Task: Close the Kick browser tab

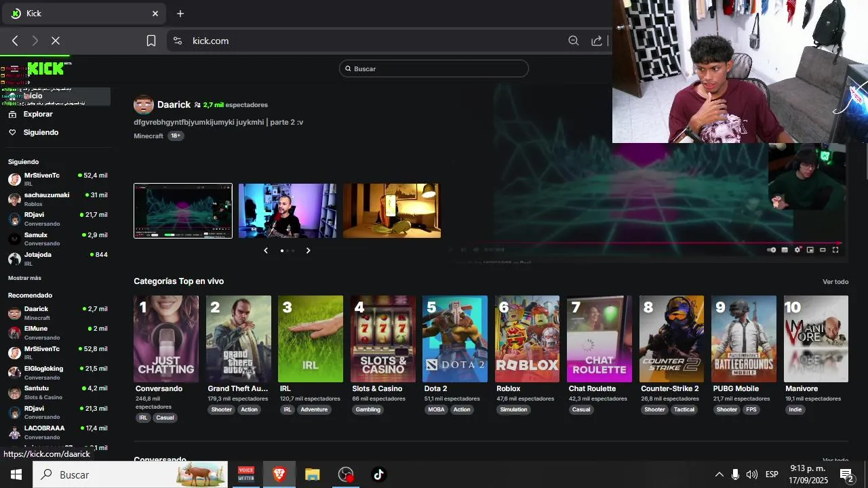Action: [x=155, y=14]
